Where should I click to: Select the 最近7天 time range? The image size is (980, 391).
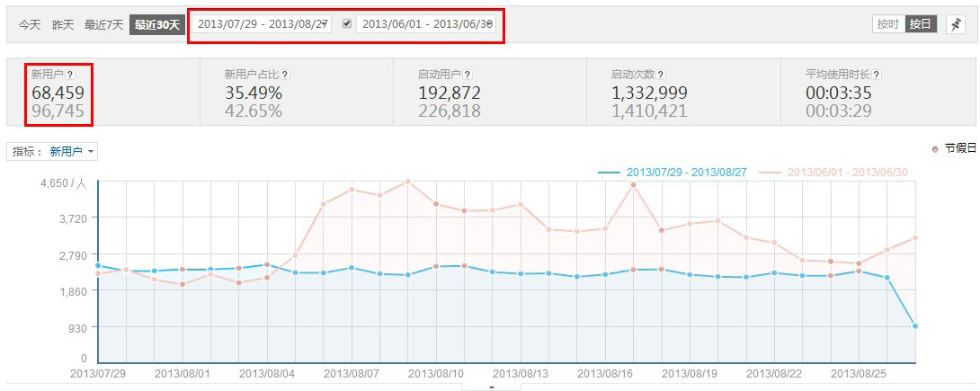coord(103,25)
